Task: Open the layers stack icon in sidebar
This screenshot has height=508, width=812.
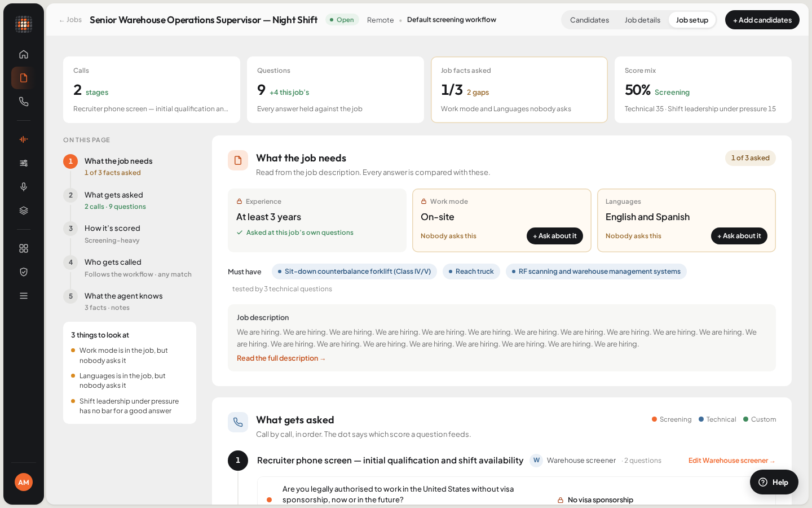Action: pos(24,211)
